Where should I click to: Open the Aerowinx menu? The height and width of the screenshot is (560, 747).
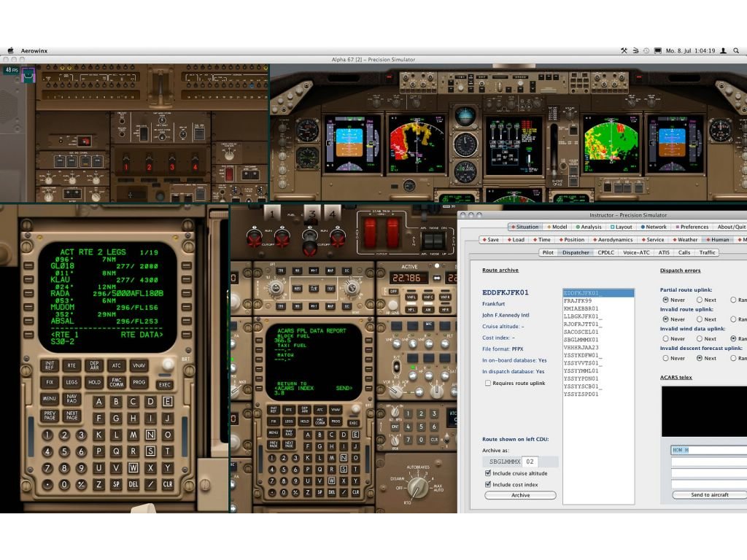click(x=34, y=50)
